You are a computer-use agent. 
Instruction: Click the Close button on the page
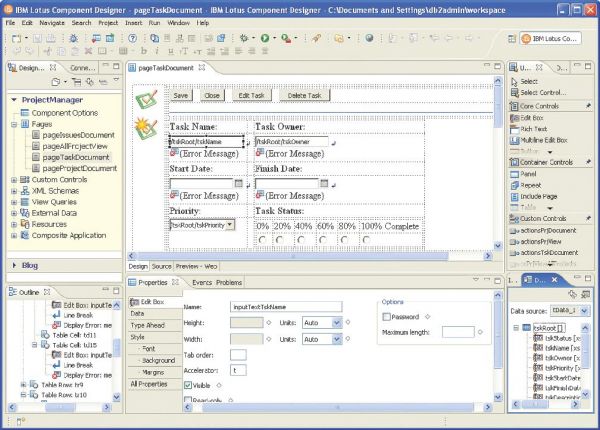(212, 95)
